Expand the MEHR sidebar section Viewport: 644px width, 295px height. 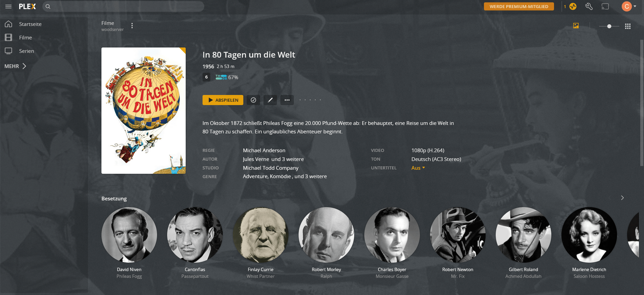click(15, 66)
